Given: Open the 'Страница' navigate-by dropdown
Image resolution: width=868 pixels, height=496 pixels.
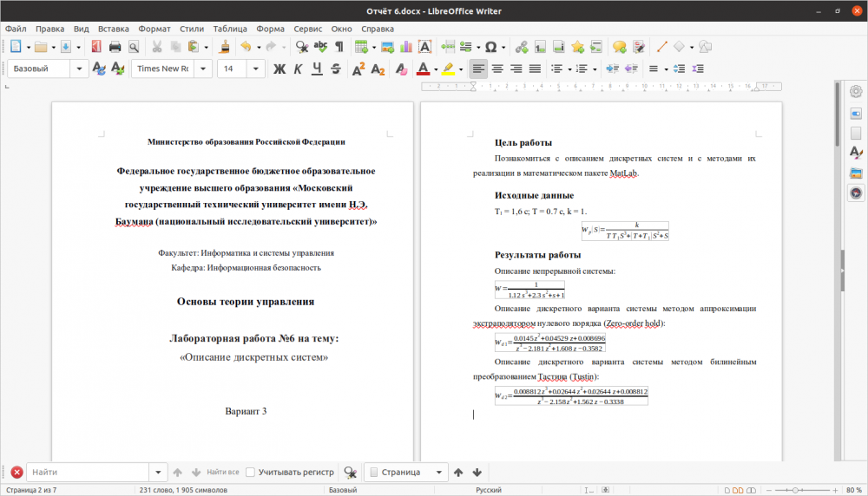Looking at the screenshot, I should tap(440, 473).
